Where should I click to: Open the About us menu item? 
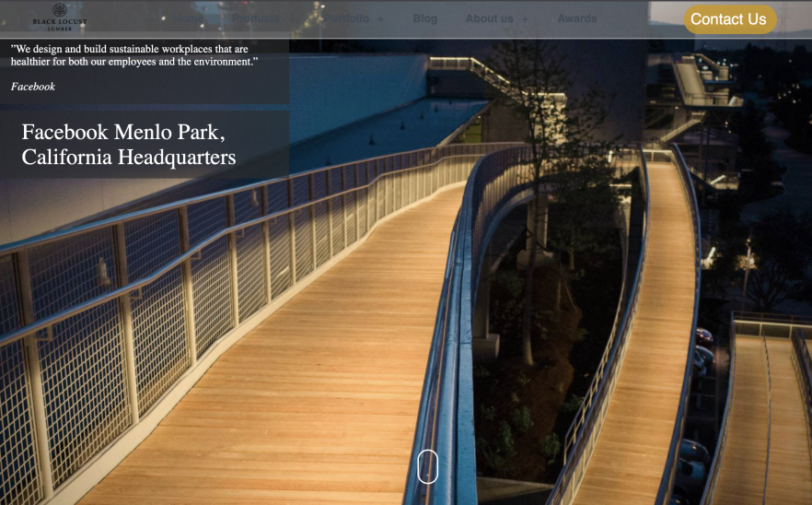tap(490, 18)
